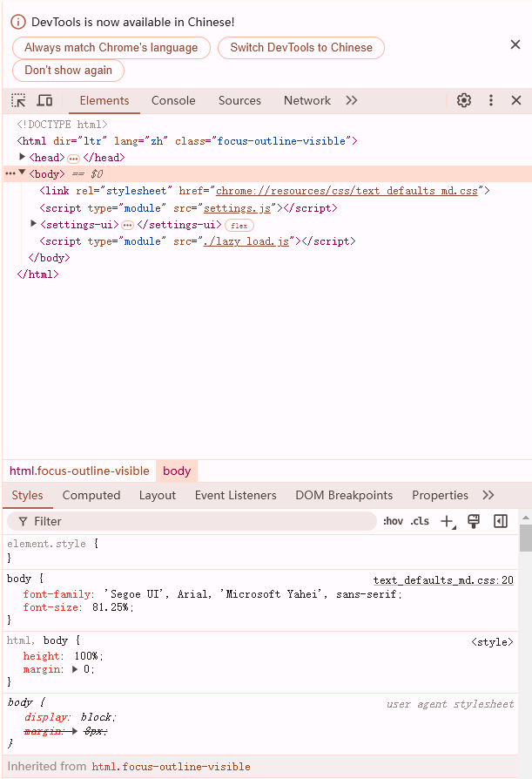The height and width of the screenshot is (779, 532).
Task: Expand the settings-ui element node
Action: pos(33,224)
